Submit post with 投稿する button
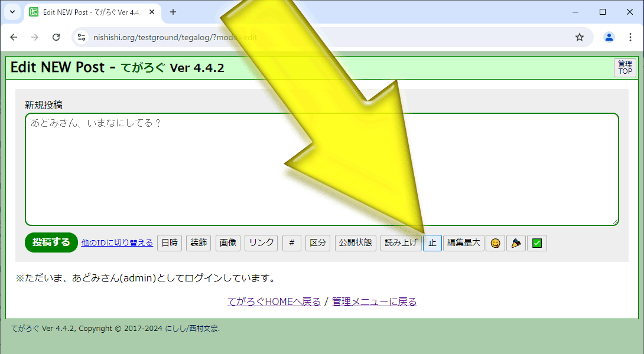Screen dimensions: 644x354 (51, 242)
